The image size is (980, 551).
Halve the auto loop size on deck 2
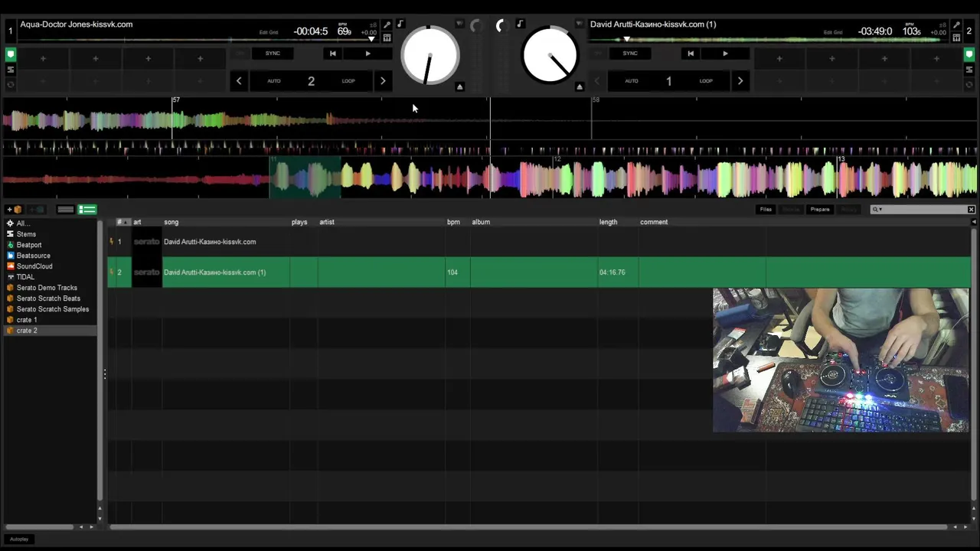(597, 81)
